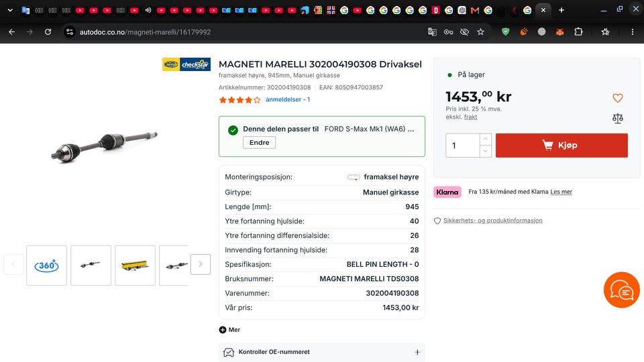The height and width of the screenshot is (362, 644).
Task: Click the address bar URL
Action: (x=146, y=32)
